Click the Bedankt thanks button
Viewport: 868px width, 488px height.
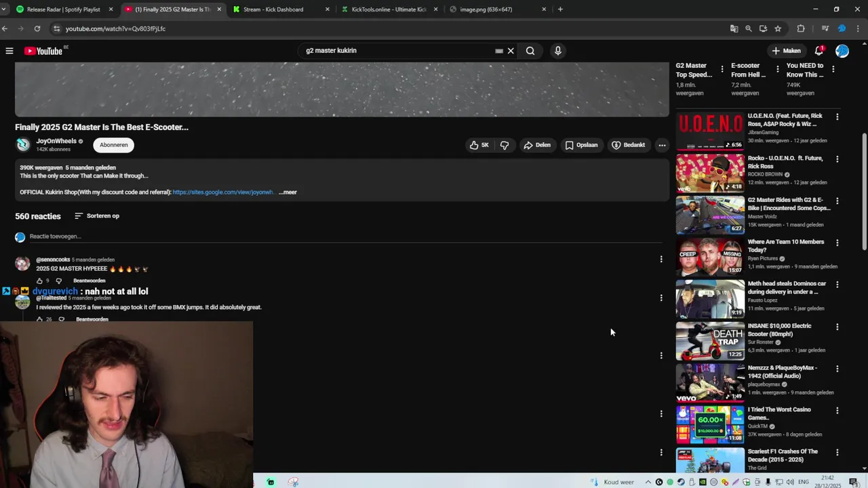[x=628, y=145]
